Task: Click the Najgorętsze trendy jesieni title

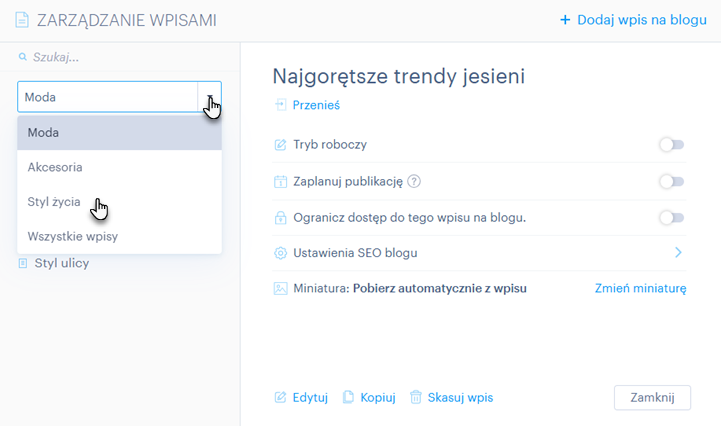Action: click(399, 76)
